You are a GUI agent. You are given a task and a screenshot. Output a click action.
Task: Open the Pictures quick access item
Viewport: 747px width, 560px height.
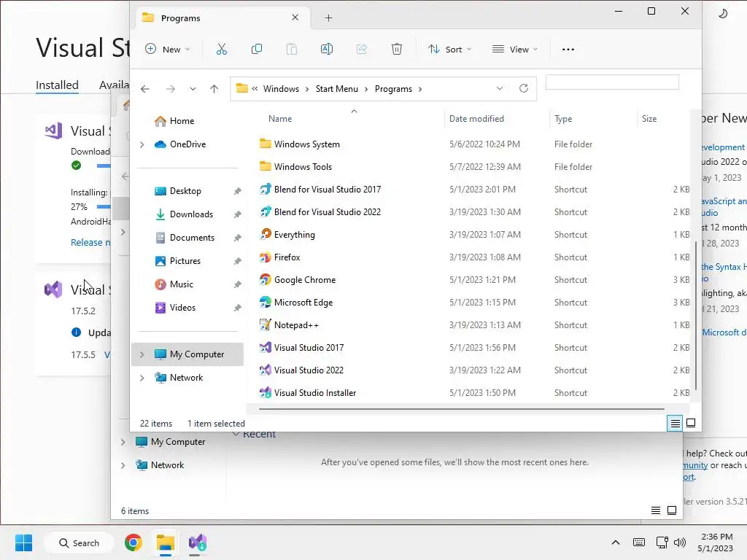178,261
